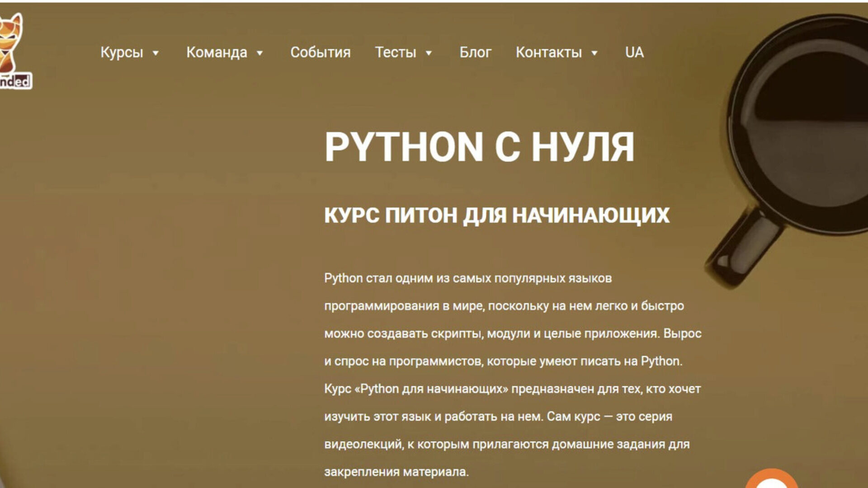
Task: Click the PYTHON С НУЛЯ heading
Action: (x=479, y=147)
